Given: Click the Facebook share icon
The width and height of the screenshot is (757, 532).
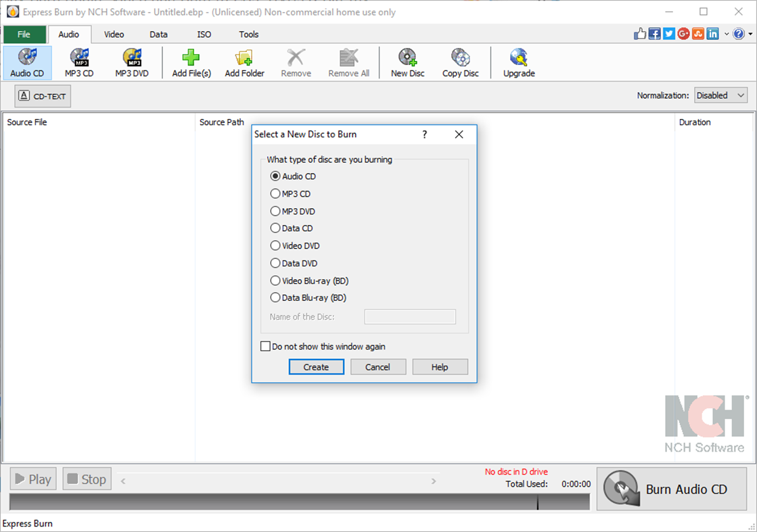Looking at the screenshot, I should tap(654, 32).
